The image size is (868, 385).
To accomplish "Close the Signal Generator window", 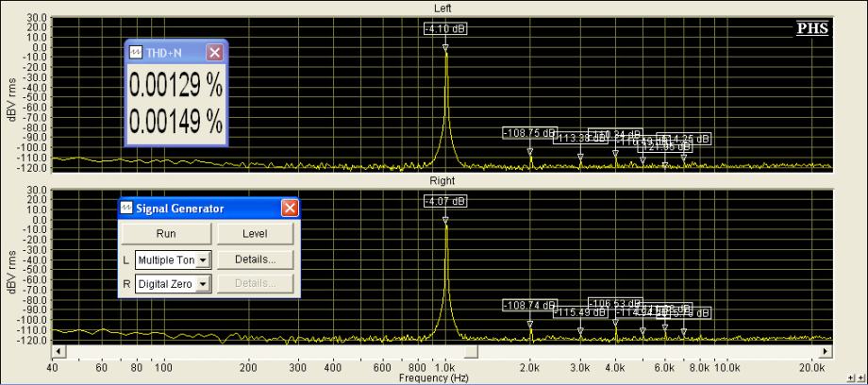I will tap(290, 209).
